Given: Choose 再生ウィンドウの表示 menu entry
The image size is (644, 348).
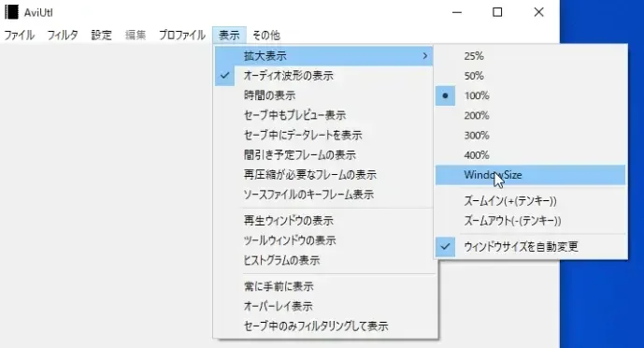Looking at the screenshot, I should [324, 221].
